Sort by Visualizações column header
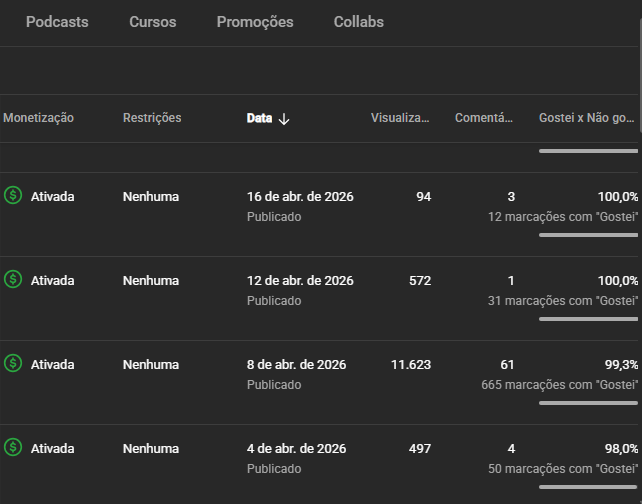 pos(400,118)
